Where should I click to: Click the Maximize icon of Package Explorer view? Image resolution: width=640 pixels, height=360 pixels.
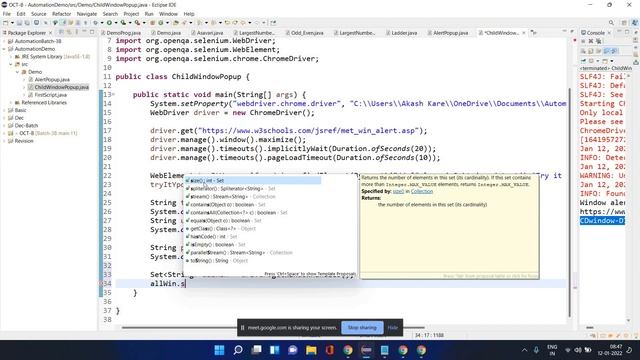(92, 32)
